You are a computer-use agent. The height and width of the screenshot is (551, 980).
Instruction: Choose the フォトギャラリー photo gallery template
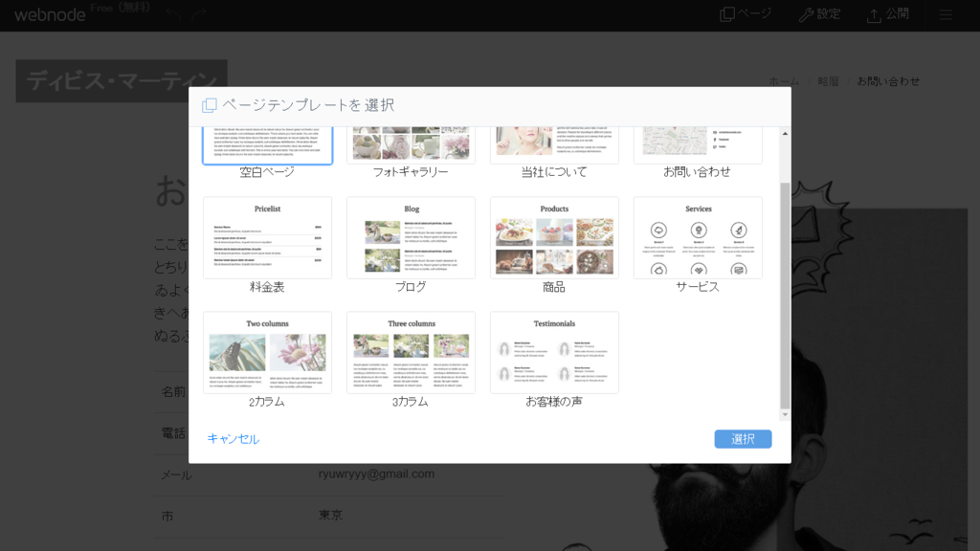coord(411,145)
